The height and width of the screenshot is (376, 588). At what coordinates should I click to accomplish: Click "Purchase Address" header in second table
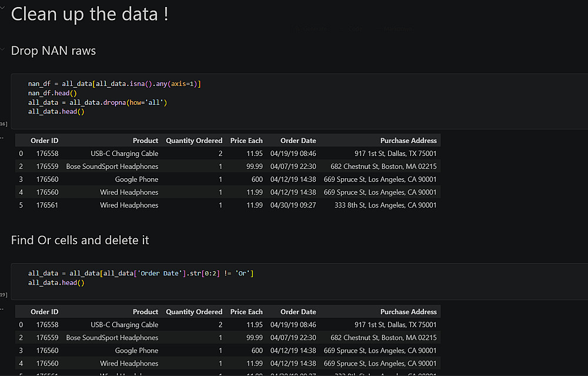click(408, 312)
